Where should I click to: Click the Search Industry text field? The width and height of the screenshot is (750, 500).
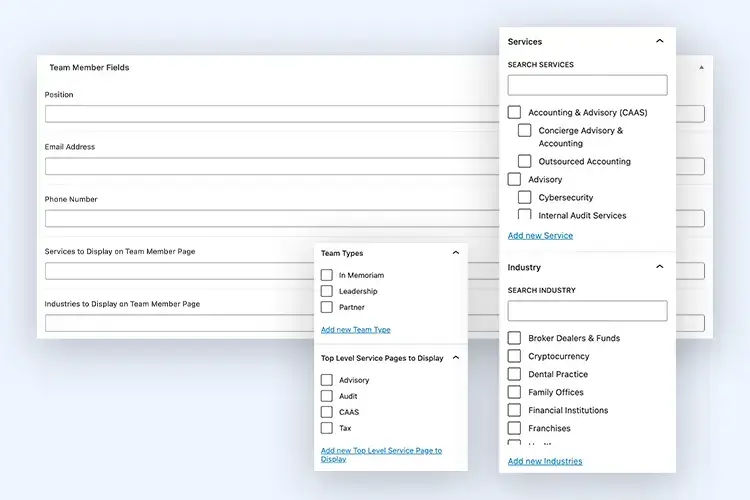coord(587,311)
